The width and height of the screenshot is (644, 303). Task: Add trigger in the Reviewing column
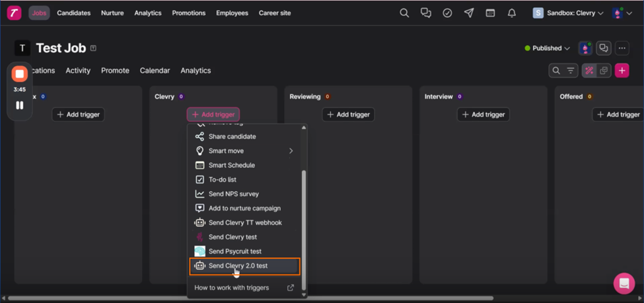point(348,114)
